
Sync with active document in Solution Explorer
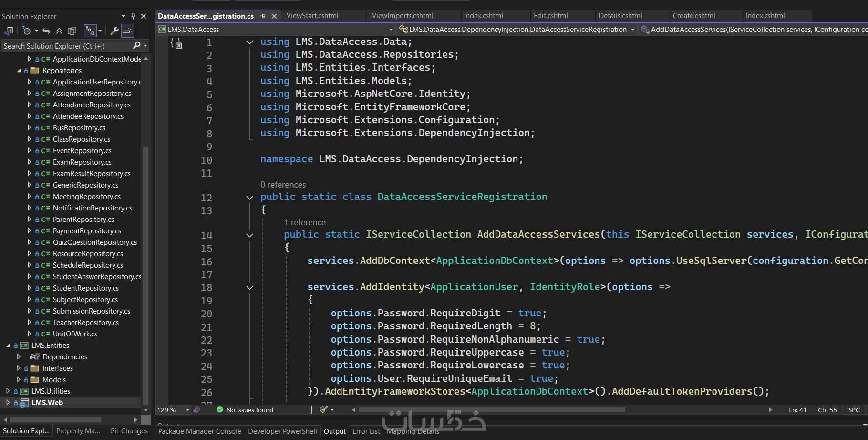point(46,31)
